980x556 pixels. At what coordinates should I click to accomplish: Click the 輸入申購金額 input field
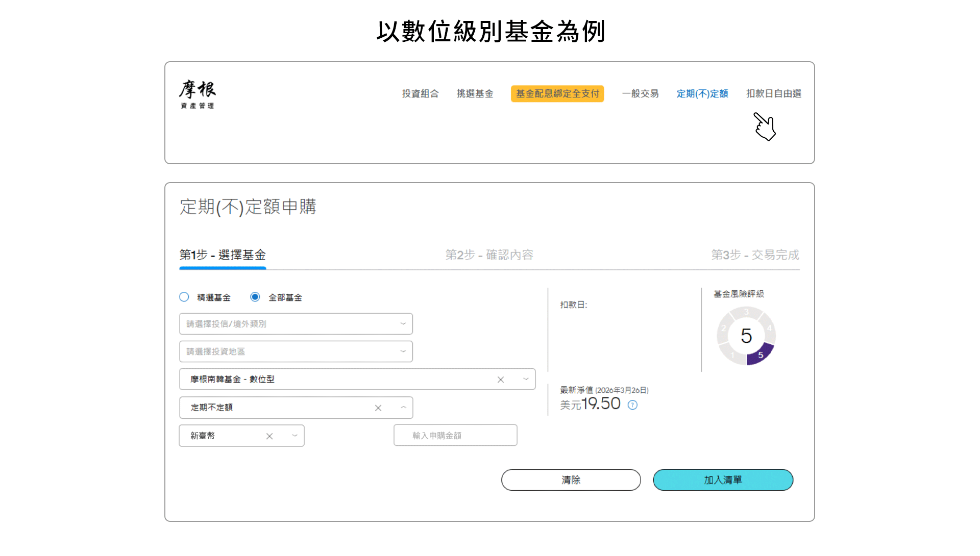(x=455, y=436)
